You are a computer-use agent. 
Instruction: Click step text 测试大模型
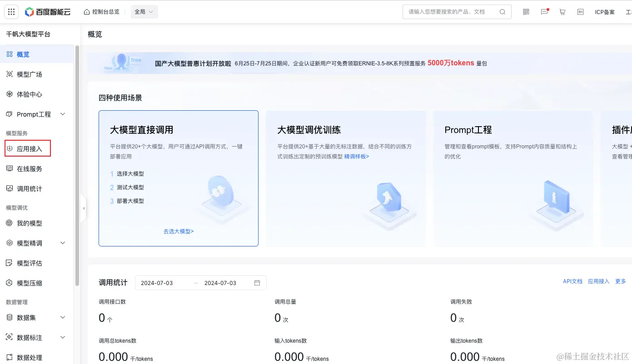point(130,187)
